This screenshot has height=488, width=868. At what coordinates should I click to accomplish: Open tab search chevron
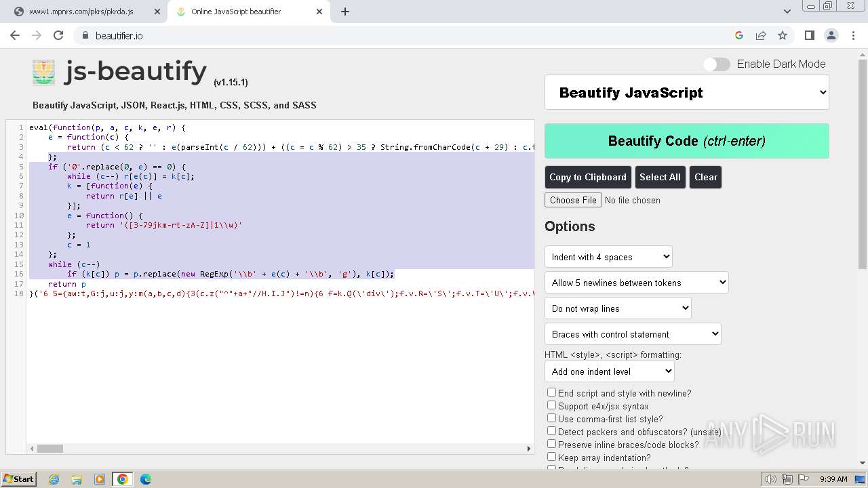click(787, 12)
